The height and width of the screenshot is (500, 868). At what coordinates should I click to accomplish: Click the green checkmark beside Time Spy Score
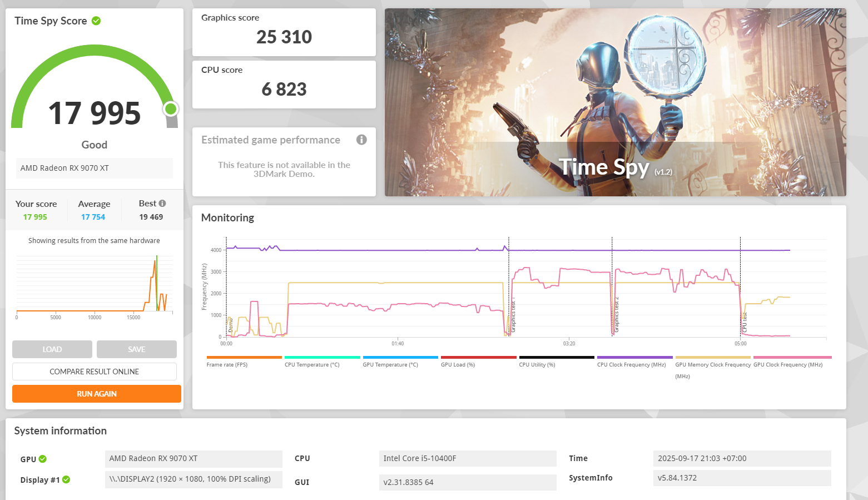point(96,21)
